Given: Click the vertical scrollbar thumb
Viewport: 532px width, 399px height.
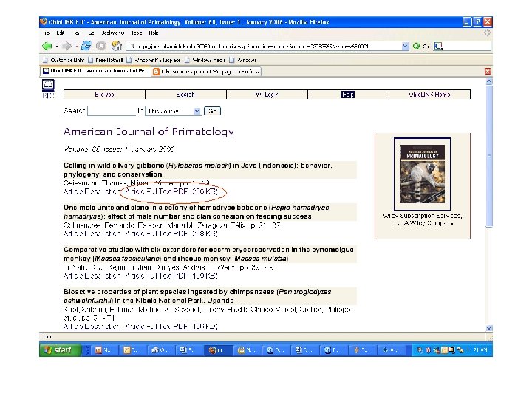Looking at the screenshot, I should click(x=489, y=156).
